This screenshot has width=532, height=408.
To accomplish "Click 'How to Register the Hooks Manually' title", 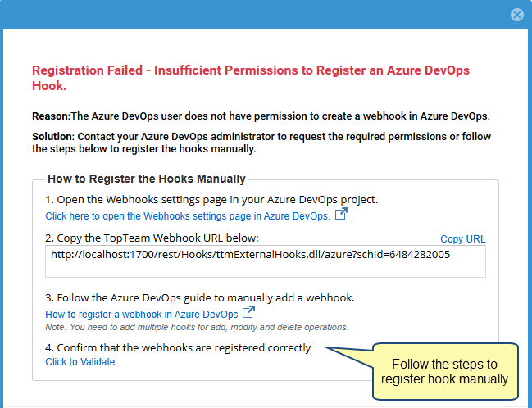I will click(x=147, y=179).
